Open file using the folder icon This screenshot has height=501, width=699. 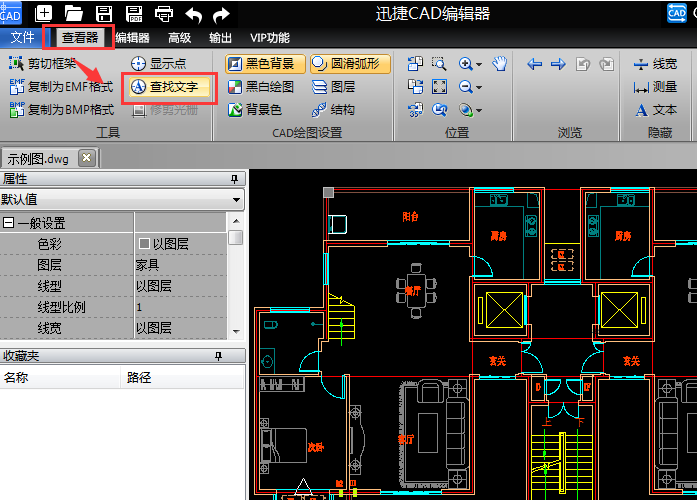click(74, 14)
